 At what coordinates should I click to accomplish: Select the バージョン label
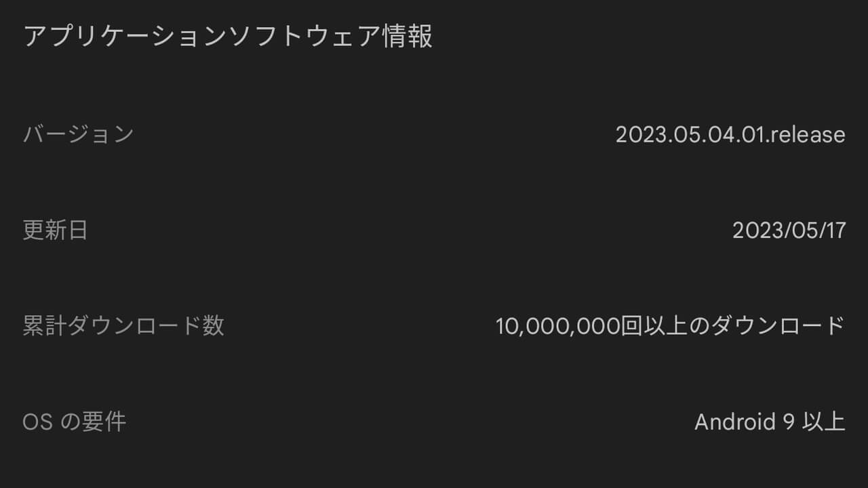79,134
